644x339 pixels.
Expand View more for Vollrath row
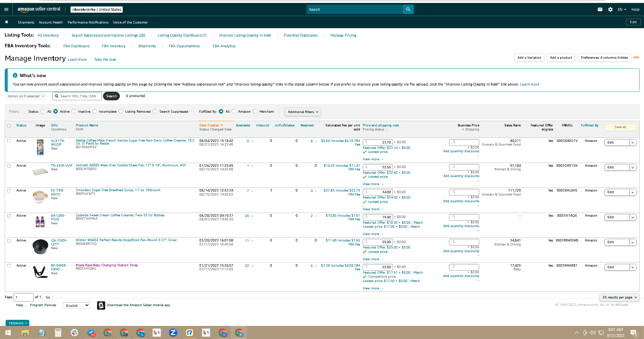click(x=373, y=184)
